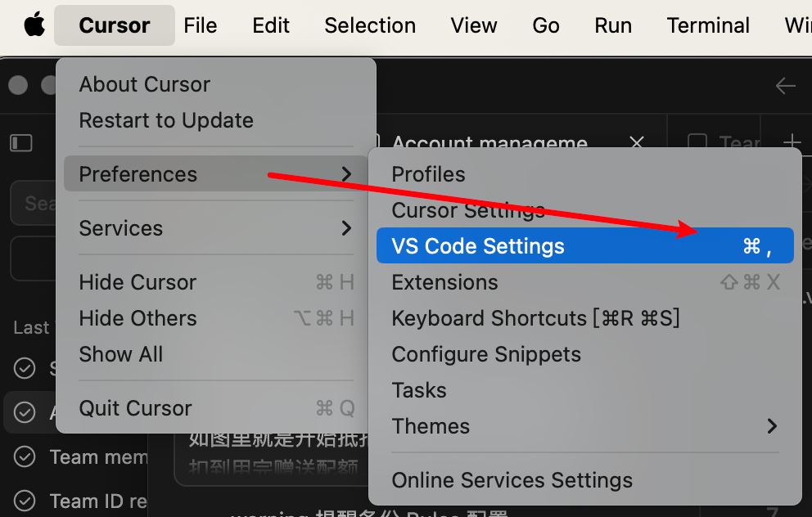Open a new editor tab with the plus icon
This screenshot has width=812, height=517.
pyautogui.click(x=793, y=142)
